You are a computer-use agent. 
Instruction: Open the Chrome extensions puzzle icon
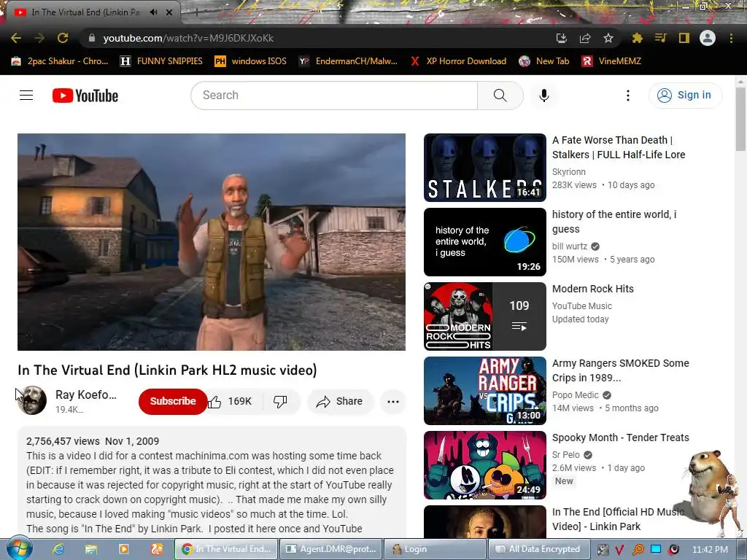pyautogui.click(x=637, y=38)
